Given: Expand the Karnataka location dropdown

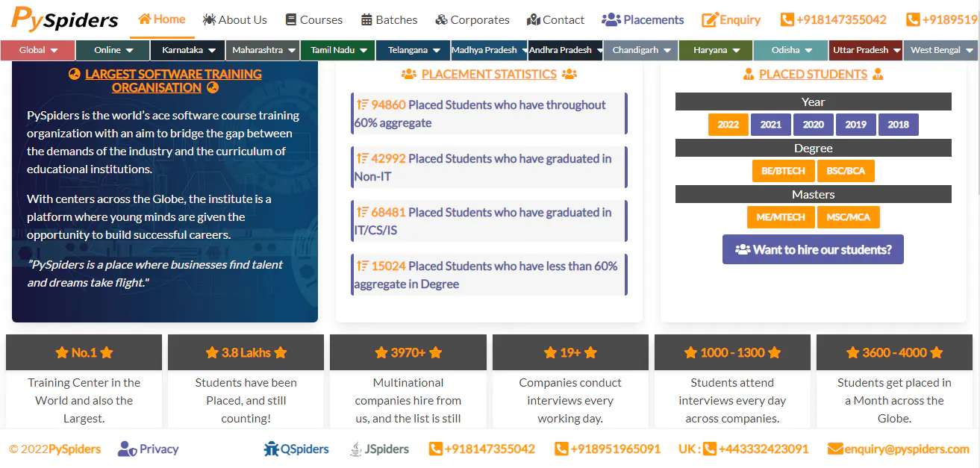Looking at the screenshot, I should (187, 50).
